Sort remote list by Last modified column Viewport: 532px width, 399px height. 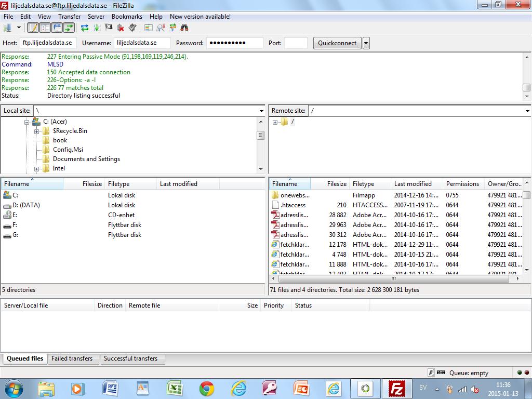[x=417, y=184]
